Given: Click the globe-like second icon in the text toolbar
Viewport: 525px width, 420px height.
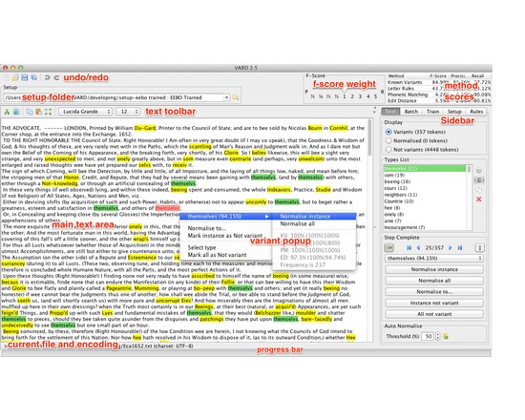Looking at the screenshot, I should [16, 112].
